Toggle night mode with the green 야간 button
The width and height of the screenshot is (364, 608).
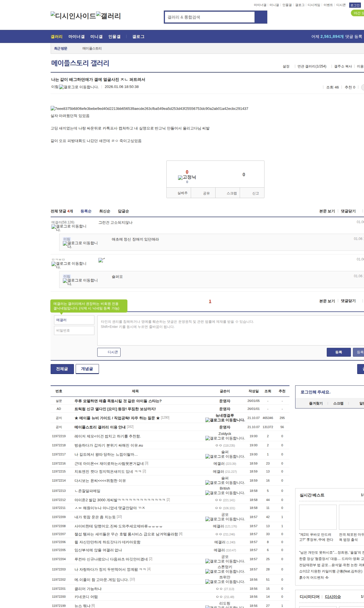point(358,13)
